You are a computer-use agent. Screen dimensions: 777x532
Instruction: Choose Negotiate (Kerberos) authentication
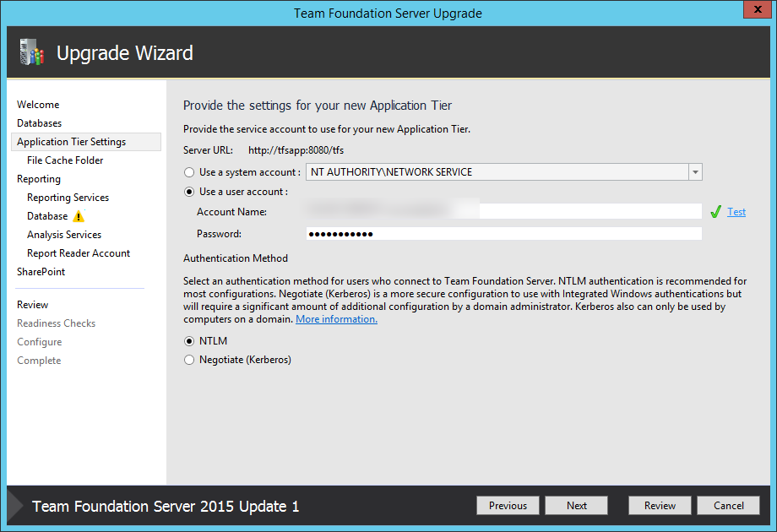(188, 359)
